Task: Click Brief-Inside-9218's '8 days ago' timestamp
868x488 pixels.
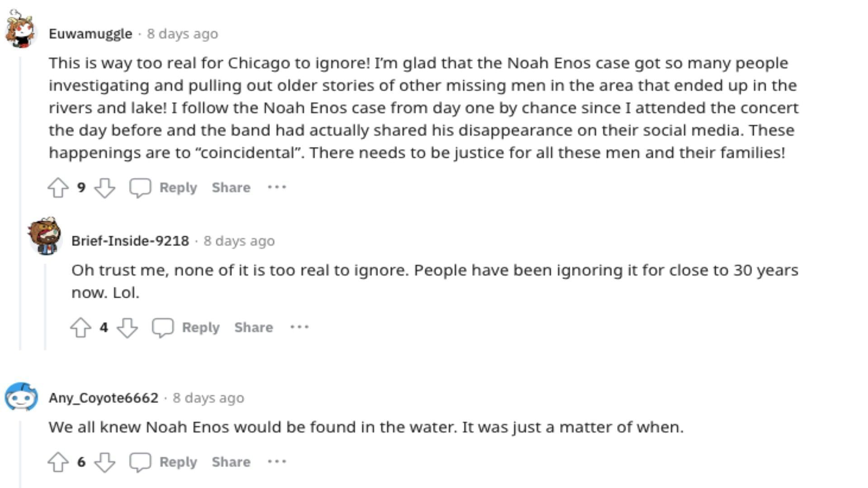Action: point(239,241)
